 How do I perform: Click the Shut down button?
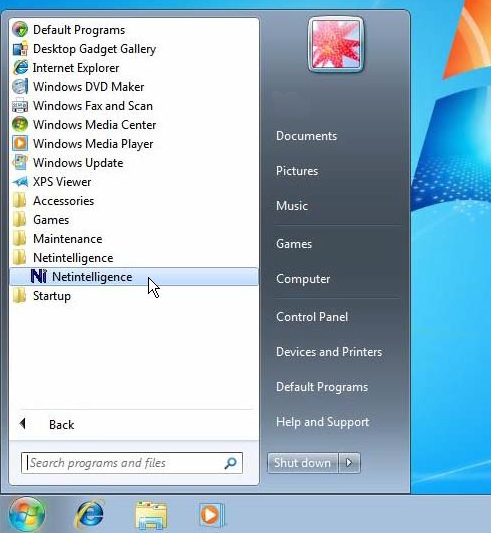pos(303,463)
